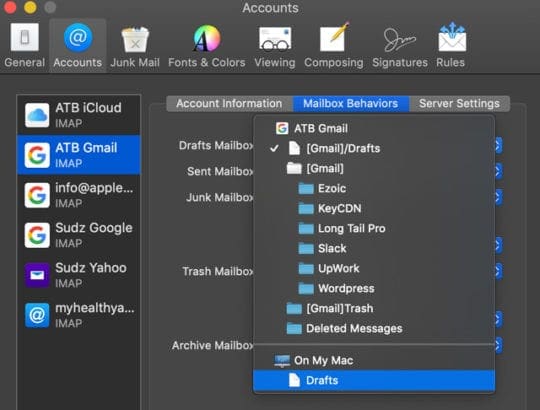Switch to the Account Information tab
Viewport: 540px width, 410px height.
coord(229,104)
